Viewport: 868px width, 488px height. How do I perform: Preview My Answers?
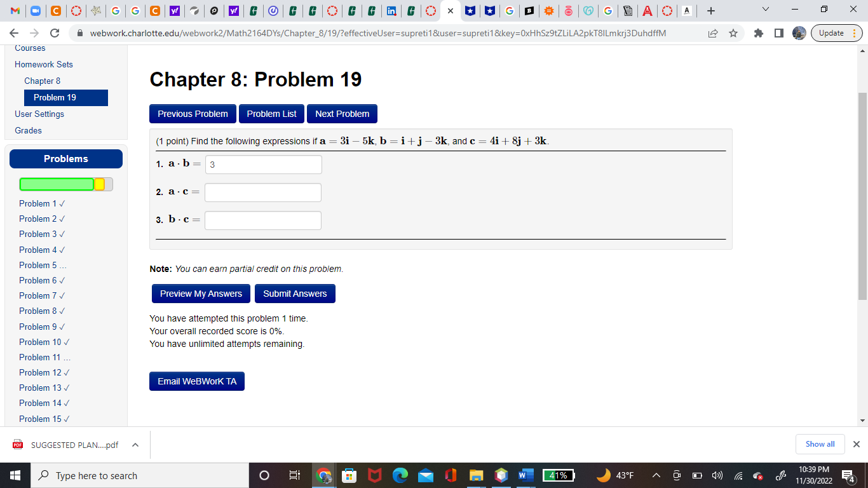201,294
